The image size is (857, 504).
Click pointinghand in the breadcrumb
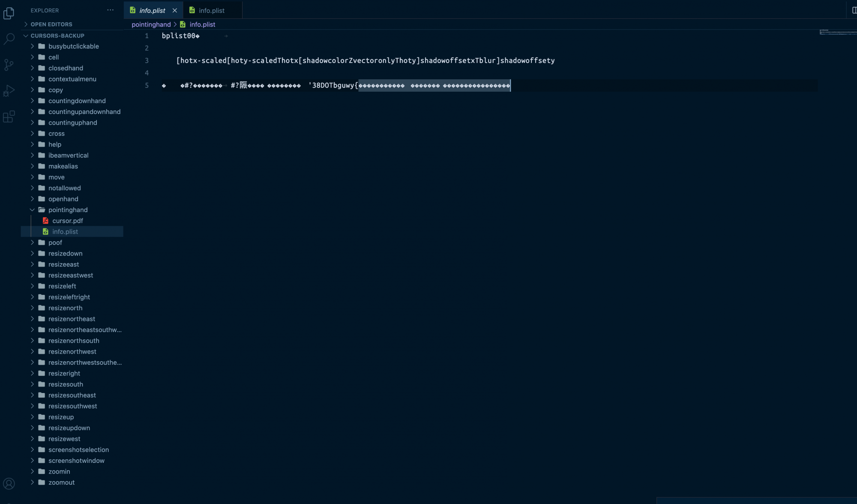pyautogui.click(x=151, y=24)
